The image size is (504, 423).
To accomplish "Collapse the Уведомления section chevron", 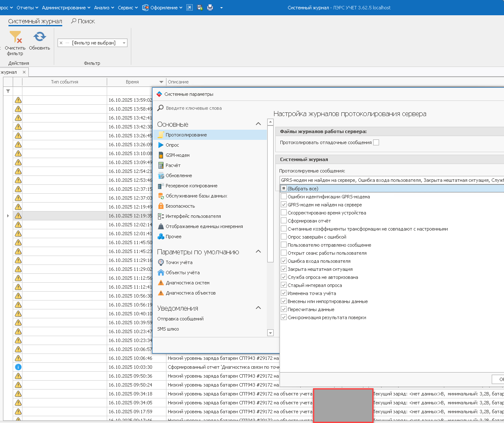I will coord(258,308).
